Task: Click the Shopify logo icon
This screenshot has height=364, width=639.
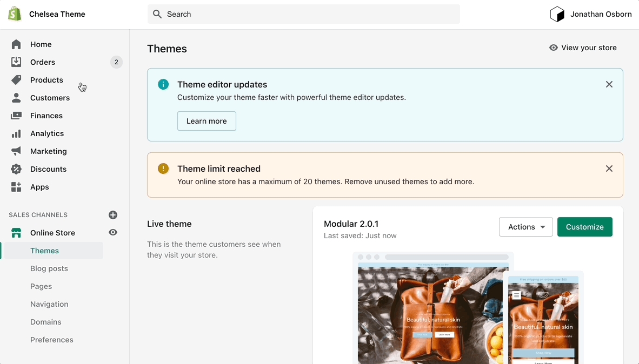Action: click(x=15, y=14)
